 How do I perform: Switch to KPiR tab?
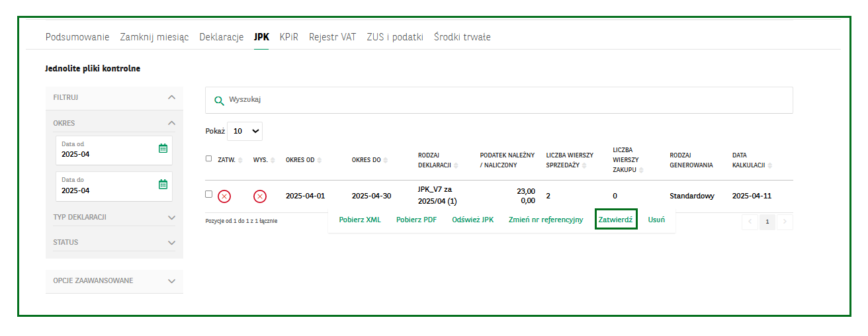[289, 37]
